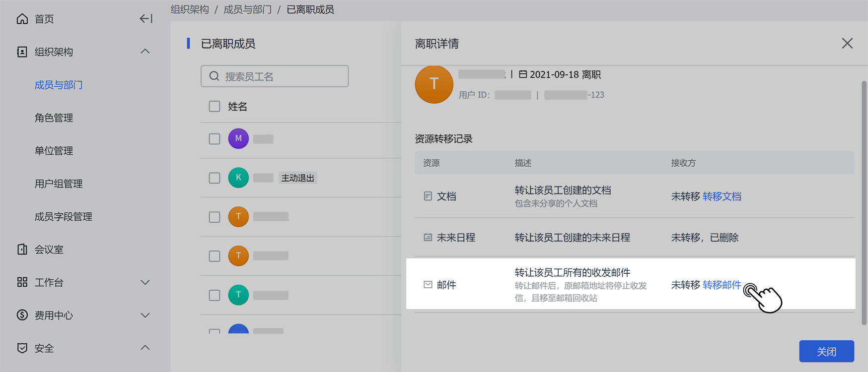Click the security shield icon
This screenshot has height=372, width=868.
point(22,348)
